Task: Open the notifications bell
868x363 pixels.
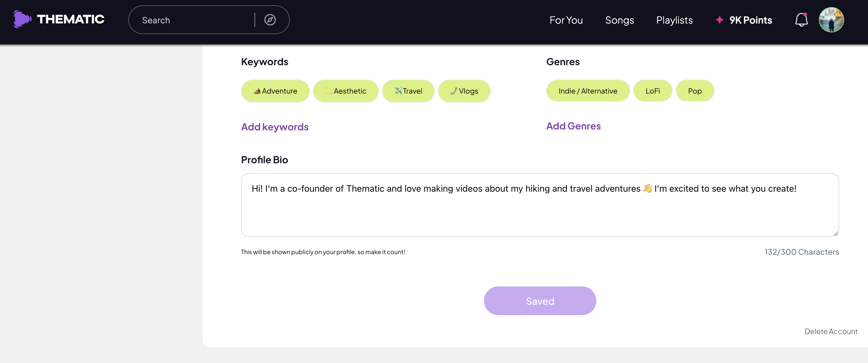Action: pyautogui.click(x=801, y=20)
